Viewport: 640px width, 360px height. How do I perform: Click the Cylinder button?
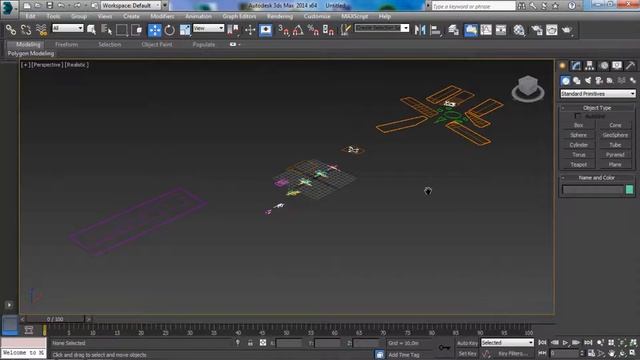click(x=578, y=145)
